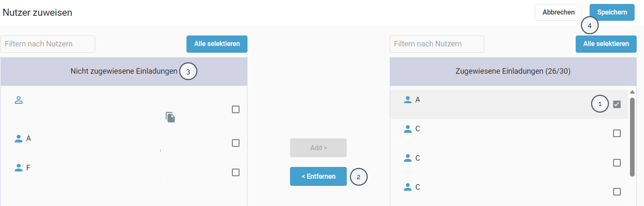Screen dimensions: 644x206
Task: Save changes with the Speichern button
Action: point(612,12)
